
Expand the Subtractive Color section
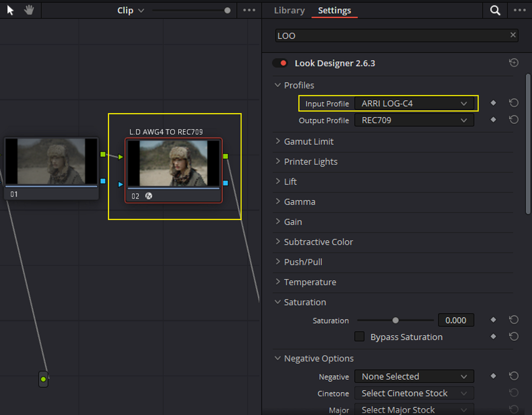(x=278, y=241)
